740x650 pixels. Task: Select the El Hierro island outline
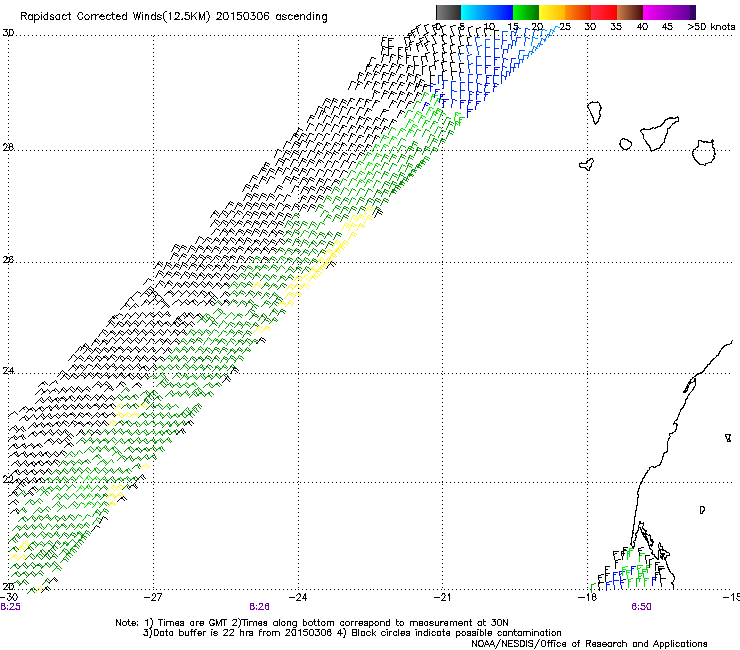[x=587, y=164]
